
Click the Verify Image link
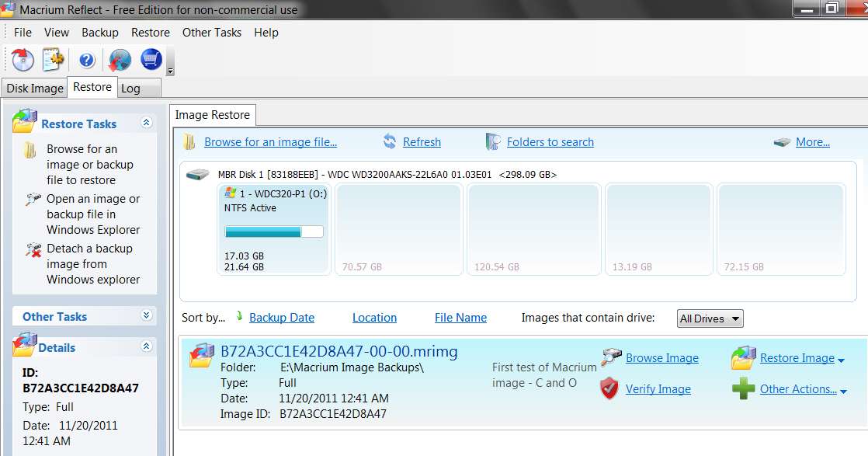coord(658,389)
